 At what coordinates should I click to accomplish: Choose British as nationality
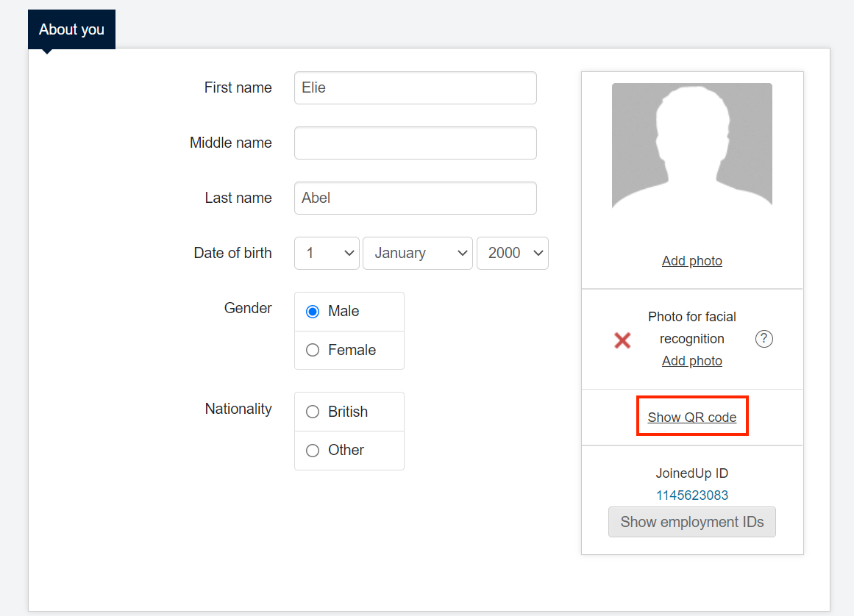313,412
